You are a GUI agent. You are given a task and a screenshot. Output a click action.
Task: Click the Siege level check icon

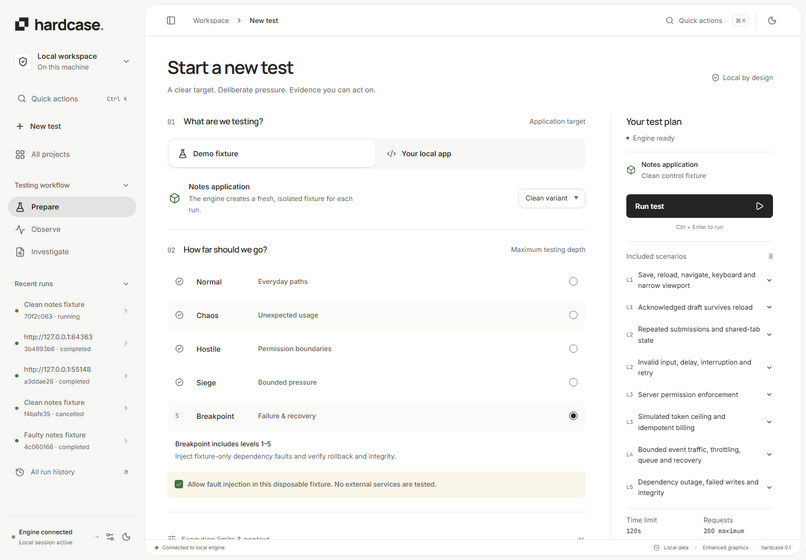click(179, 382)
